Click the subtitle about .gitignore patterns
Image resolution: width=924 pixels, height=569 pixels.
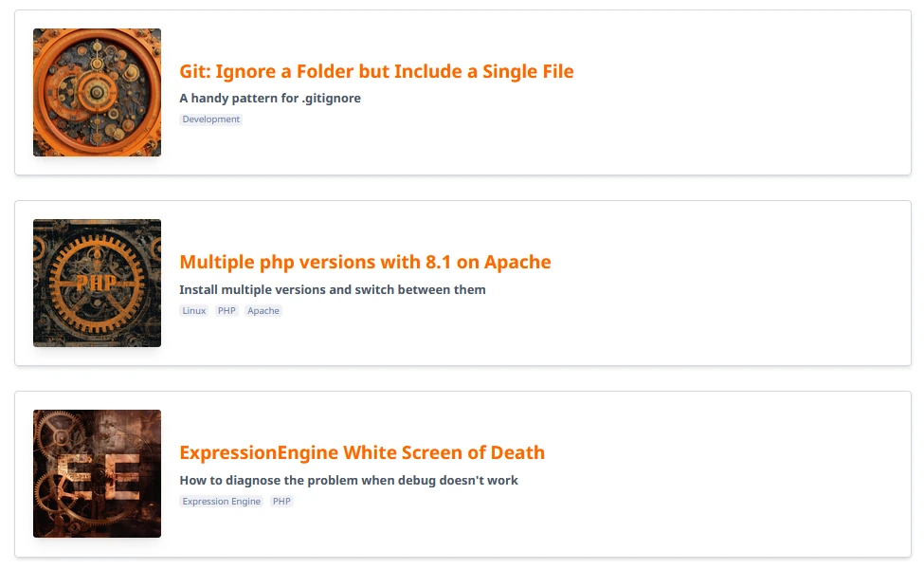pyautogui.click(x=270, y=98)
